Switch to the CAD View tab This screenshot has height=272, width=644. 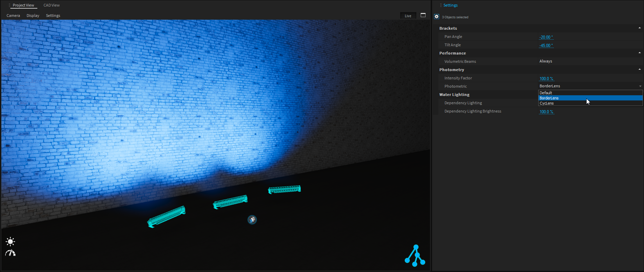[x=52, y=5]
